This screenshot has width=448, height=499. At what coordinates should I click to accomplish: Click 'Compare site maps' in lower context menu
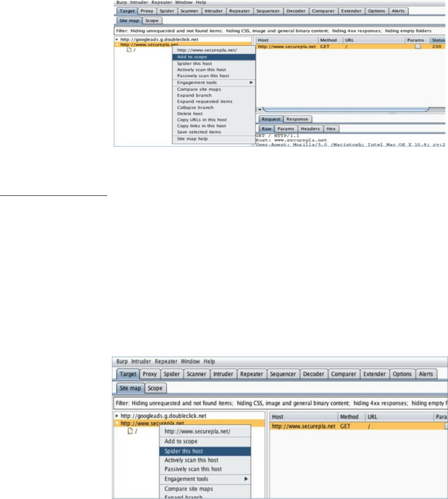coord(188,489)
